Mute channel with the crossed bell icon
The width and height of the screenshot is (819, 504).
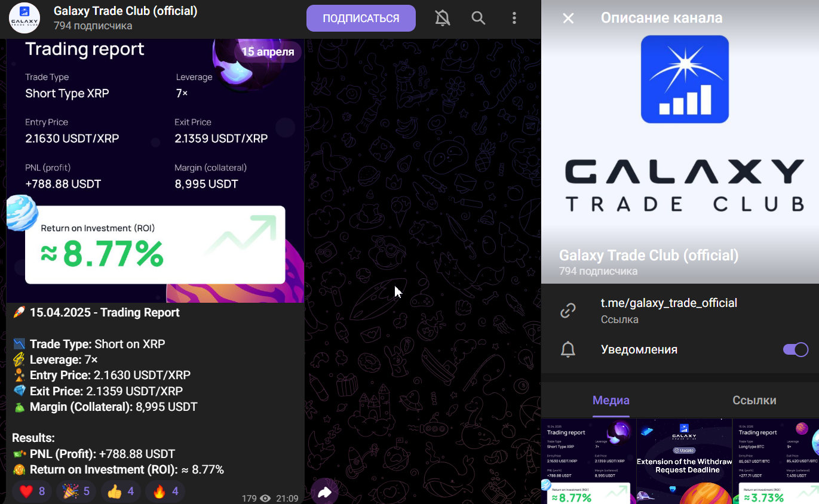(x=442, y=19)
